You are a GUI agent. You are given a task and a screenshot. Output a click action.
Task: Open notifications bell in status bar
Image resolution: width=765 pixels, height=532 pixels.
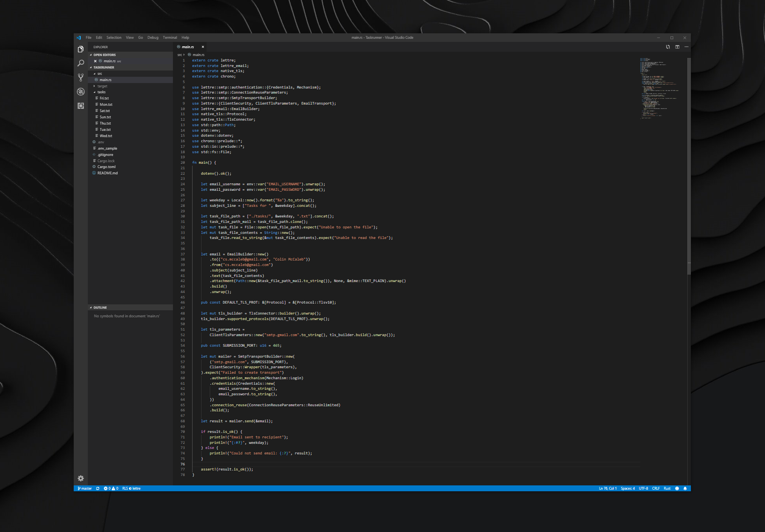pyautogui.click(x=685, y=489)
